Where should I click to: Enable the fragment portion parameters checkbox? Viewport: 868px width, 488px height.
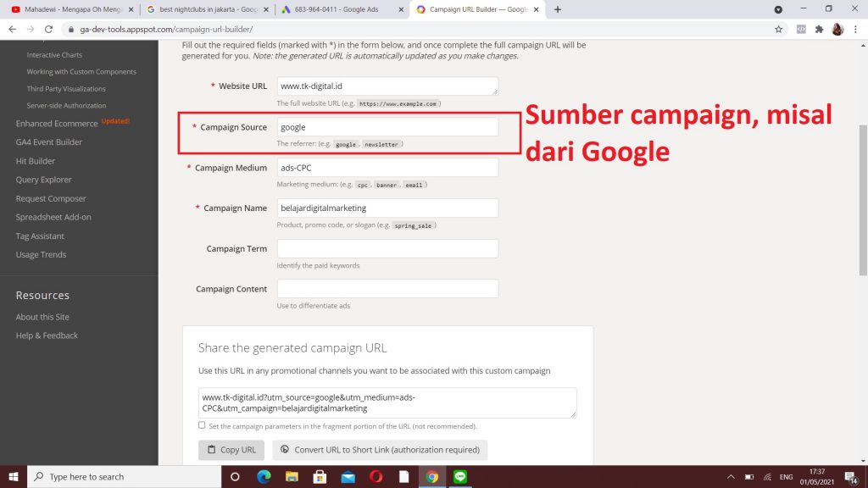tap(202, 425)
